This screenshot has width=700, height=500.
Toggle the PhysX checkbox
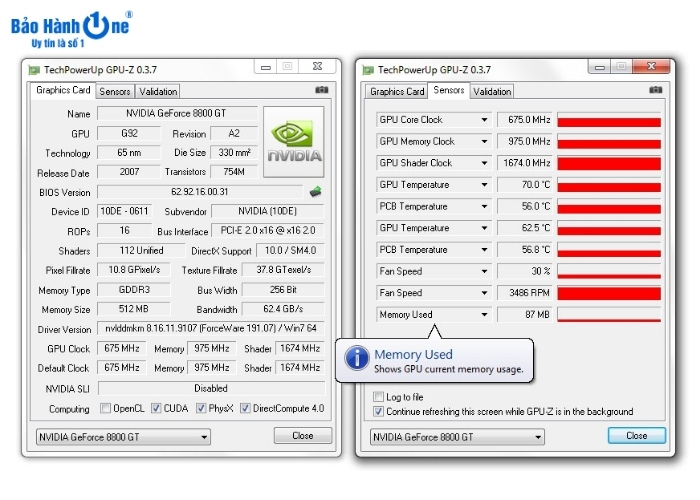coord(201,408)
